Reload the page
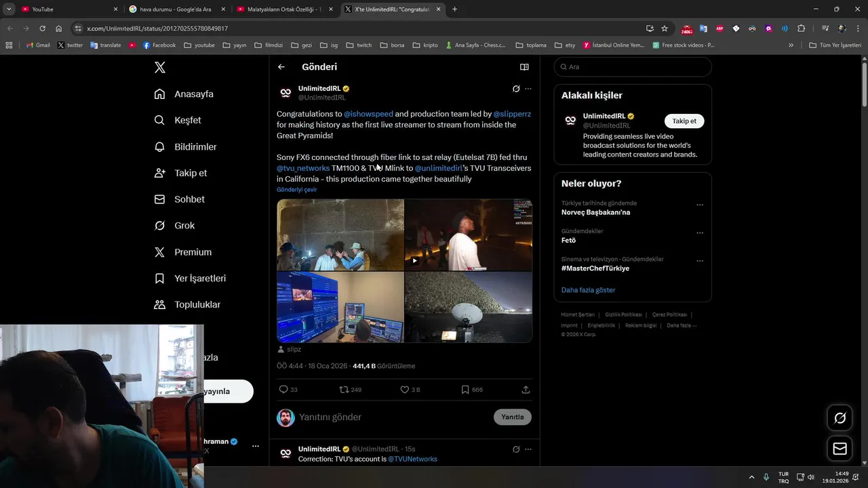This screenshot has width=868, height=488. click(42, 28)
